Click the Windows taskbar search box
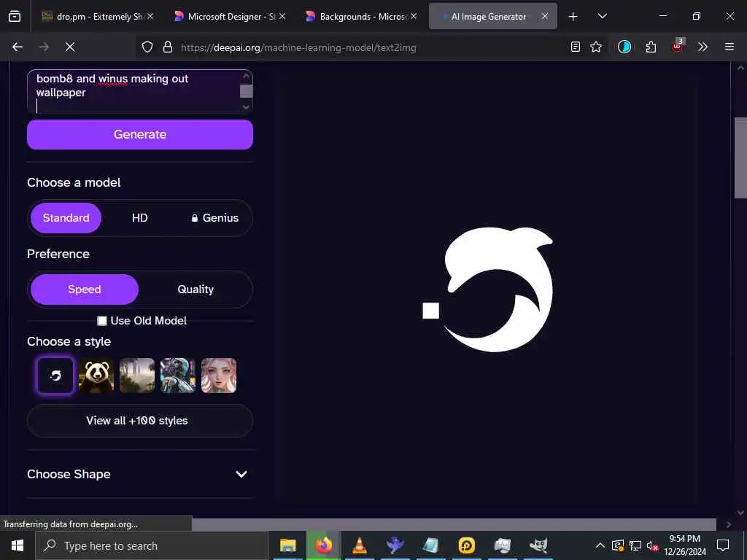Image resolution: width=747 pixels, height=560 pixels. 152,545
